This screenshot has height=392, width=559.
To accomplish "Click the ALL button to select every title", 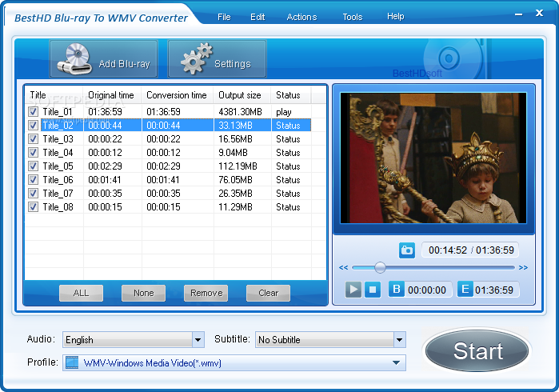I will coord(81,293).
